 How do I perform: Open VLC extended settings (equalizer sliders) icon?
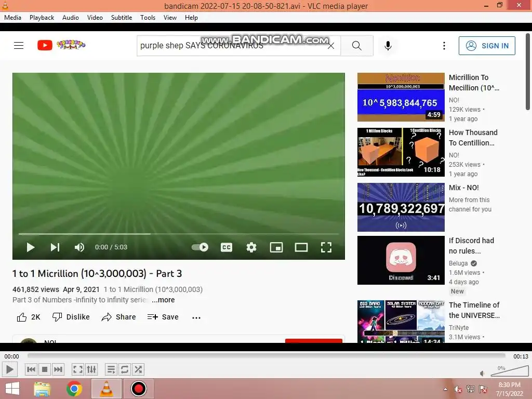tap(91, 369)
